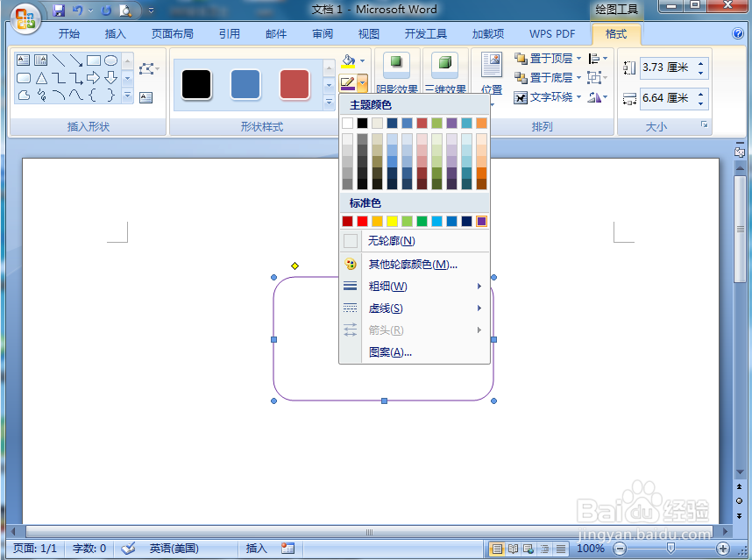Open the 开始 (Home) tab
The width and height of the screenshot is (752, 560).
pyautogui.click(x=69, y=33)
